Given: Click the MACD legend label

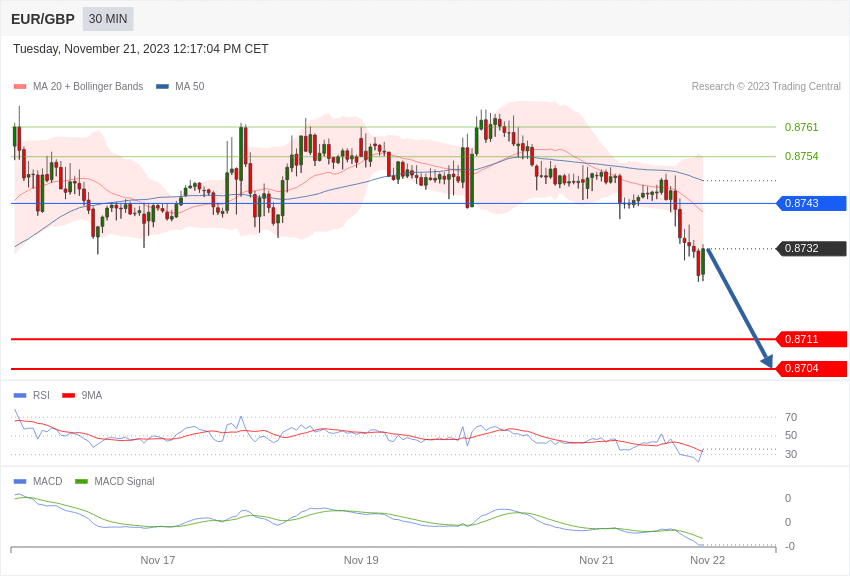Looking at the screenshot, I should coord(48,481).
